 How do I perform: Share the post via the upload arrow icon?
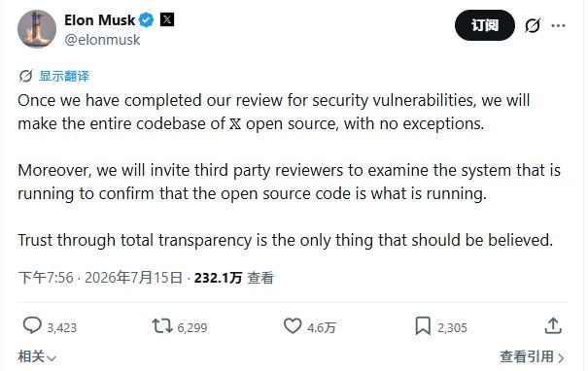tap(553, 325)
